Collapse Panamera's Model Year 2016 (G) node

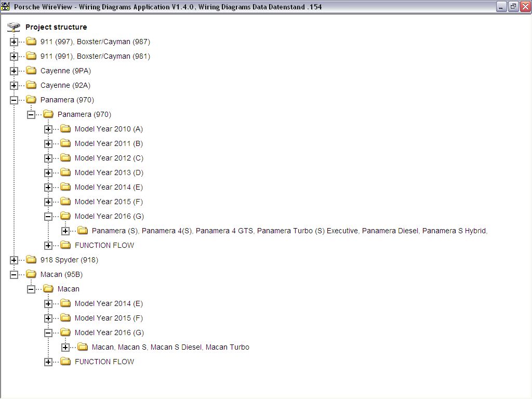tap(48, 217)
